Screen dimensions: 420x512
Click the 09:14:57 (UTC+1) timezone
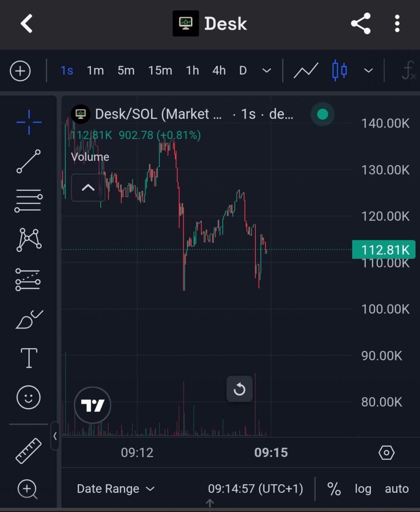[255, 489]
